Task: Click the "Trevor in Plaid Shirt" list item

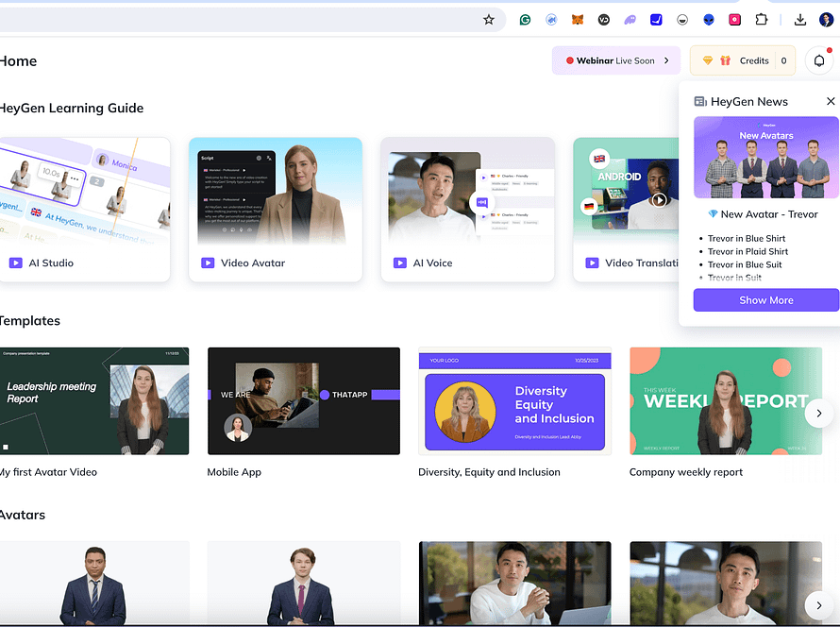Action: coord(748,251)
